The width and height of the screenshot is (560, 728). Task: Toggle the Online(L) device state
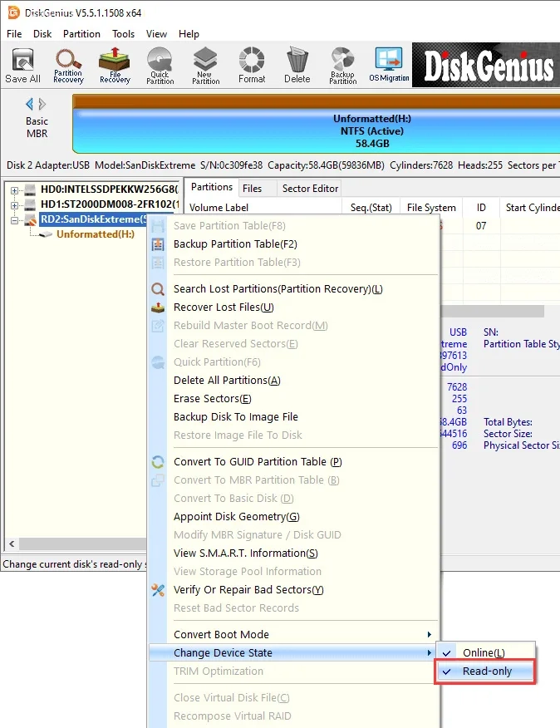click(x=483, y=653)
